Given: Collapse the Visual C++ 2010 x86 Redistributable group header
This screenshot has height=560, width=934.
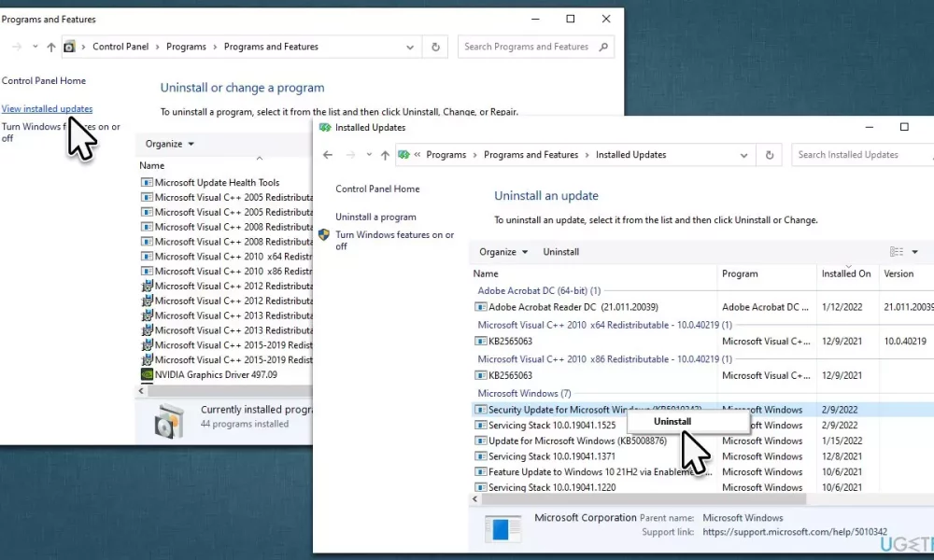Looking at the screenshot, I should coord(604,359).
